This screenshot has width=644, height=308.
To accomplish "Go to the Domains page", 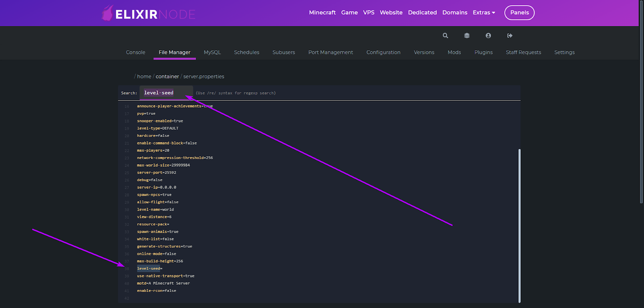I will (455, 12).
